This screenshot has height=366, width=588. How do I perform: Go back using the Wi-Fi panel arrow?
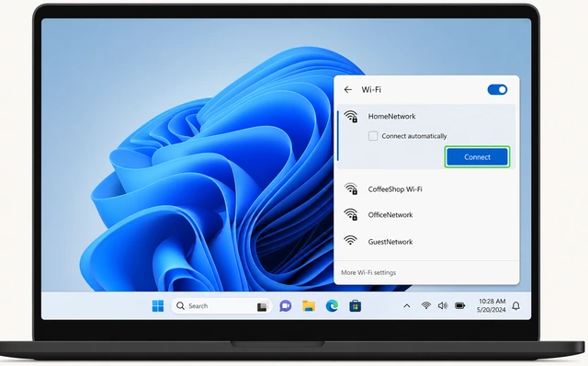[x=348, y=90]
